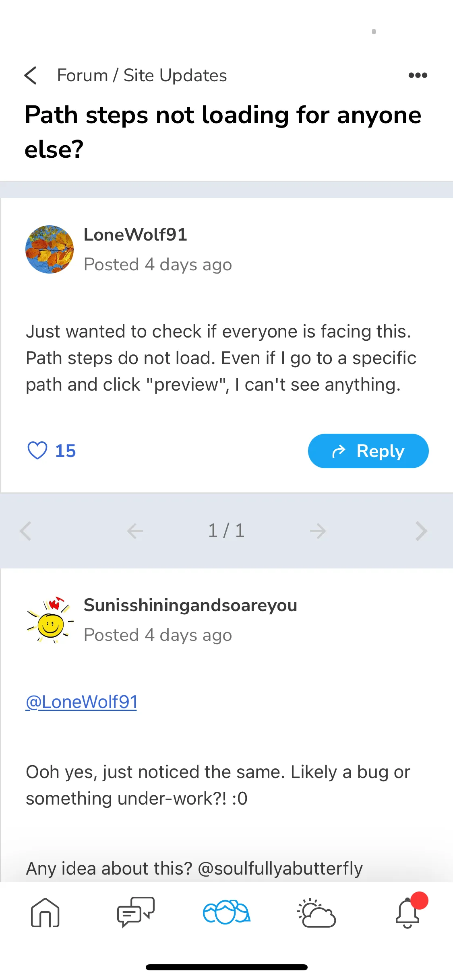The height and width of the screenshot is (980, 453).
Task: Go to the next page arrow
Action: pyautogui.click(x=318, y=531)
